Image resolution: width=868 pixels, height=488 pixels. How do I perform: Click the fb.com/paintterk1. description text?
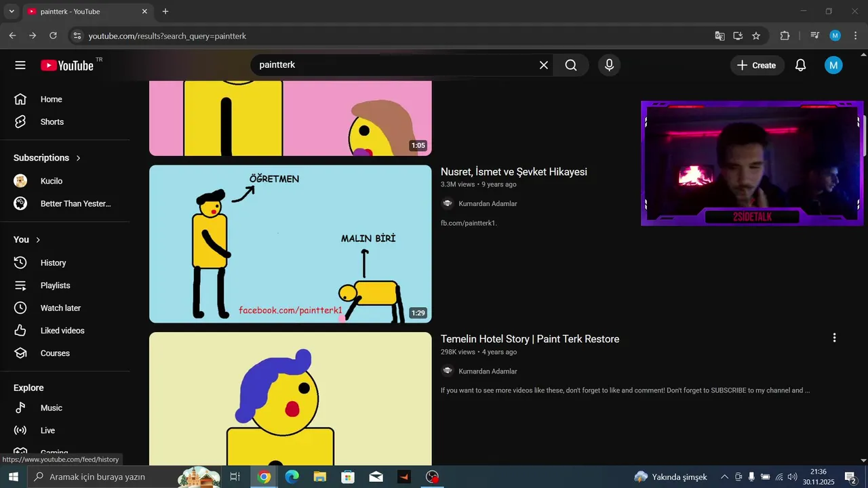[469, 223]
